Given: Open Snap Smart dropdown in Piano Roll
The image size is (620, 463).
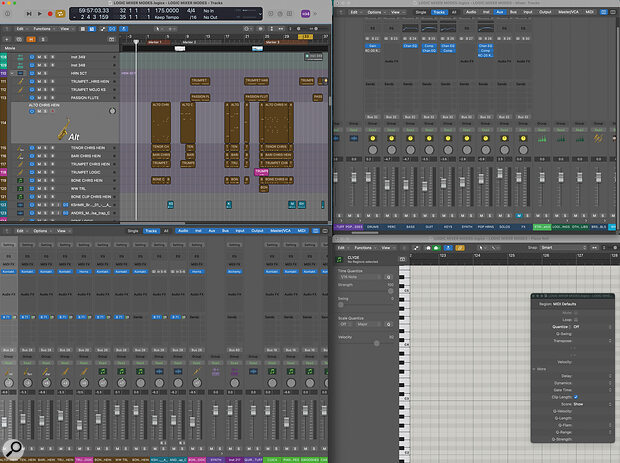Looking at the screenshot, I should (563, 248).
